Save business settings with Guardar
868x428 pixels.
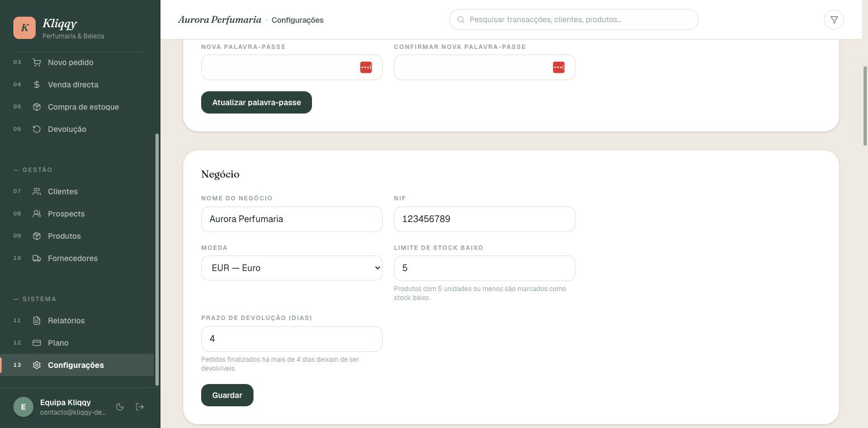click(x=227, y=395)
